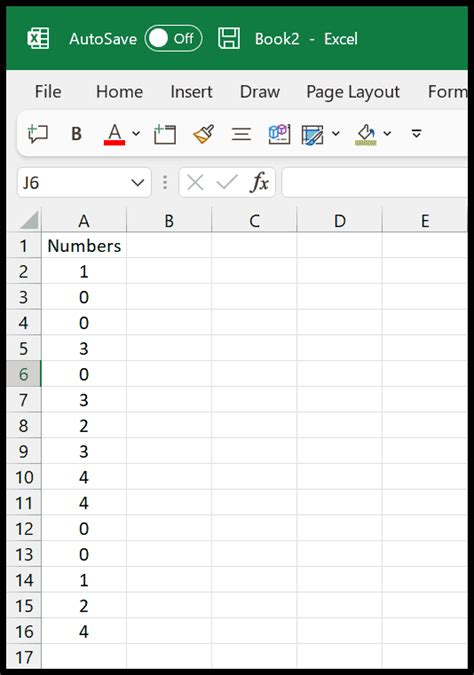Insert a new comment icon
474x675 pixels.
37,134
